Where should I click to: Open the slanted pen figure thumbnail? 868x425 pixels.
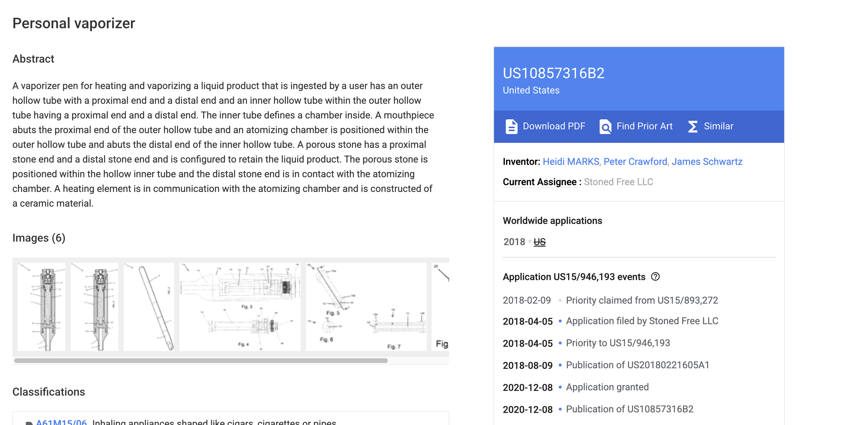click(149, 307)
